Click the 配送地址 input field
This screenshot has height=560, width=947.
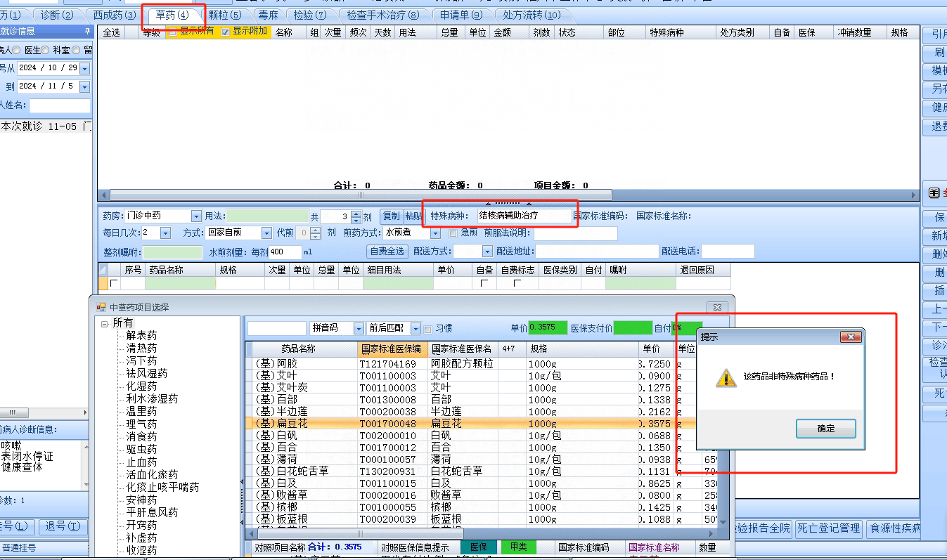[x=597, y=251]
